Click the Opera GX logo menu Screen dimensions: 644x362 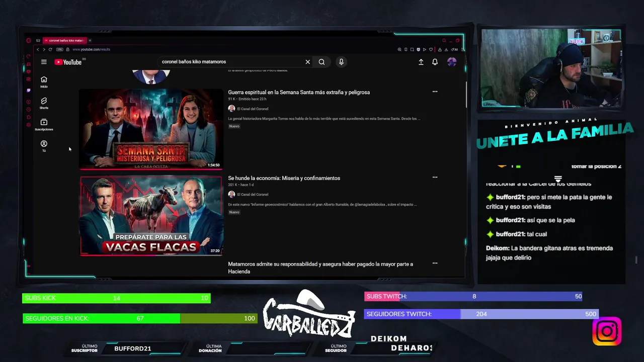pos(28,40)
